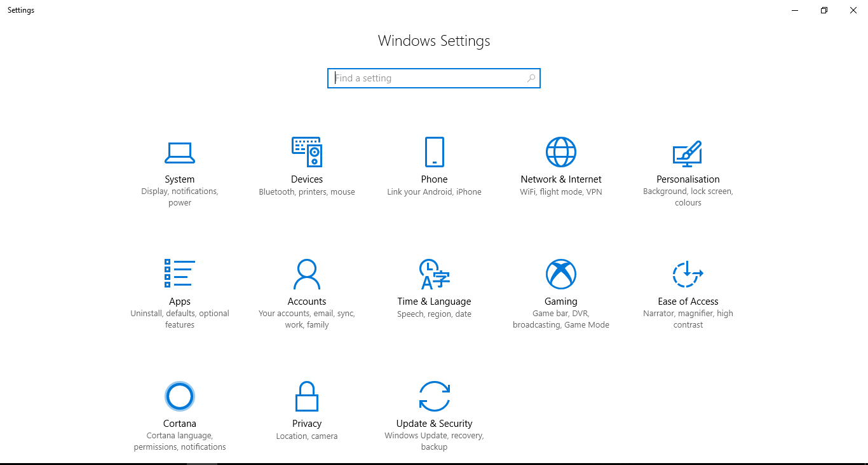Open Personalisation settings
Viewport: 868px width, 465px height.
pyautogui.click(x=688, y=165)
